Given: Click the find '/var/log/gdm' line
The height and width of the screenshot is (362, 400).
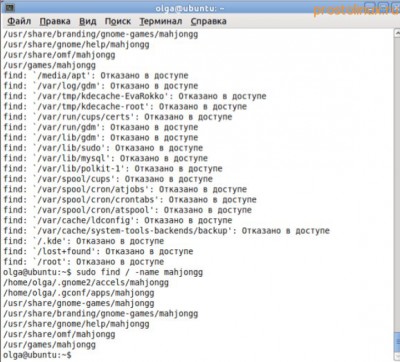Looking at the screenshot, I should pyautogui.click(x=100, y=86).
